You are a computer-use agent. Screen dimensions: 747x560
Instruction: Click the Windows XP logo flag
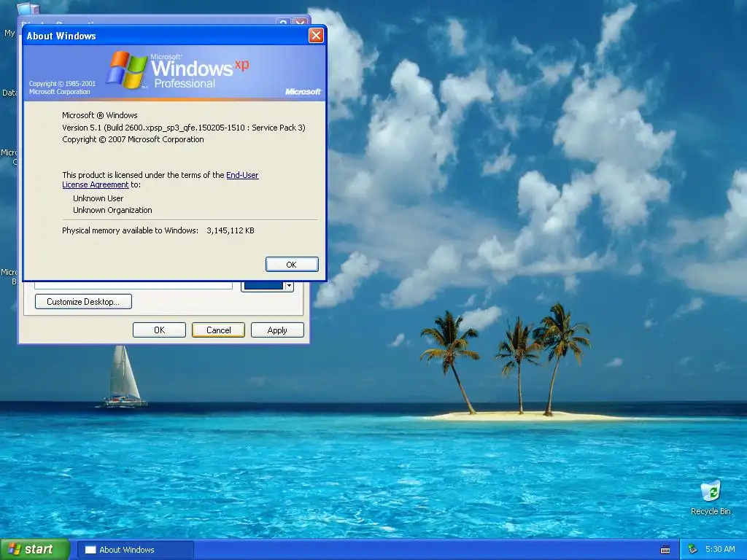(127, 70)
